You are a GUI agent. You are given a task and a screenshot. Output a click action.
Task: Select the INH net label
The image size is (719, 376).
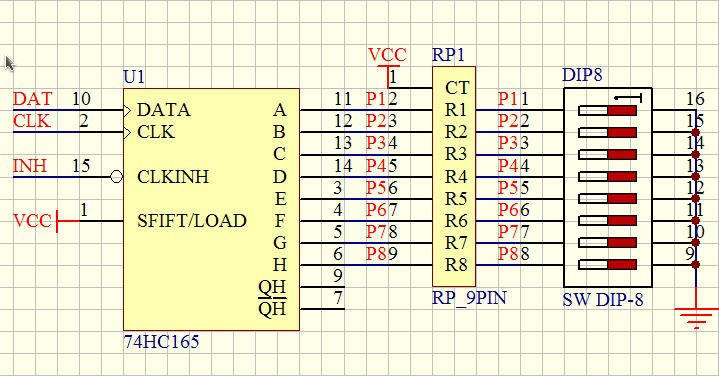[x=30, y=166]
